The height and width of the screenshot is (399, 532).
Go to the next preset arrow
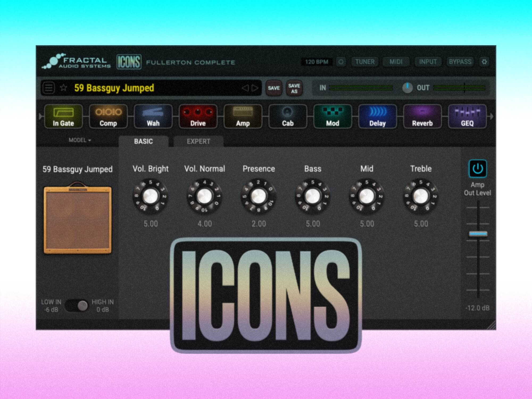[255, 88]
